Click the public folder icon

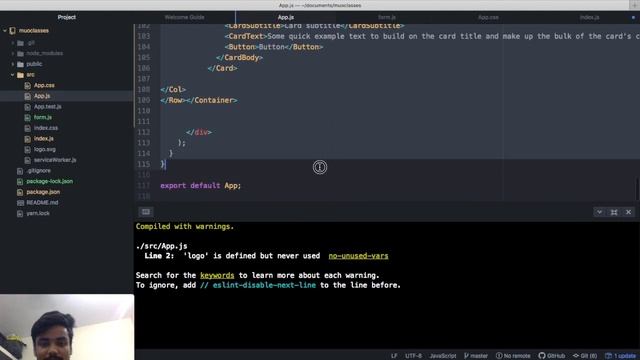click(20, 64)
